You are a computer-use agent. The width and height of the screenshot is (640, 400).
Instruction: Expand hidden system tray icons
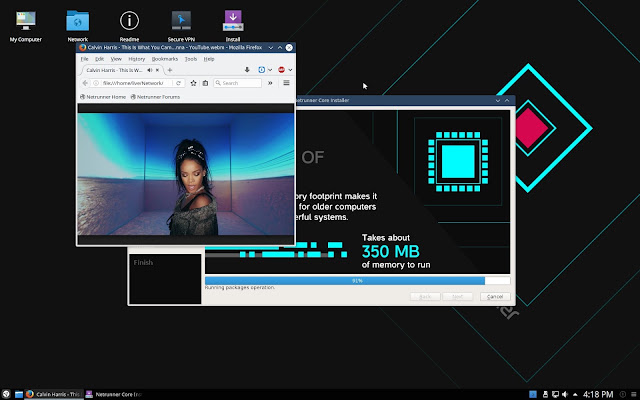[x=575, y=394]
